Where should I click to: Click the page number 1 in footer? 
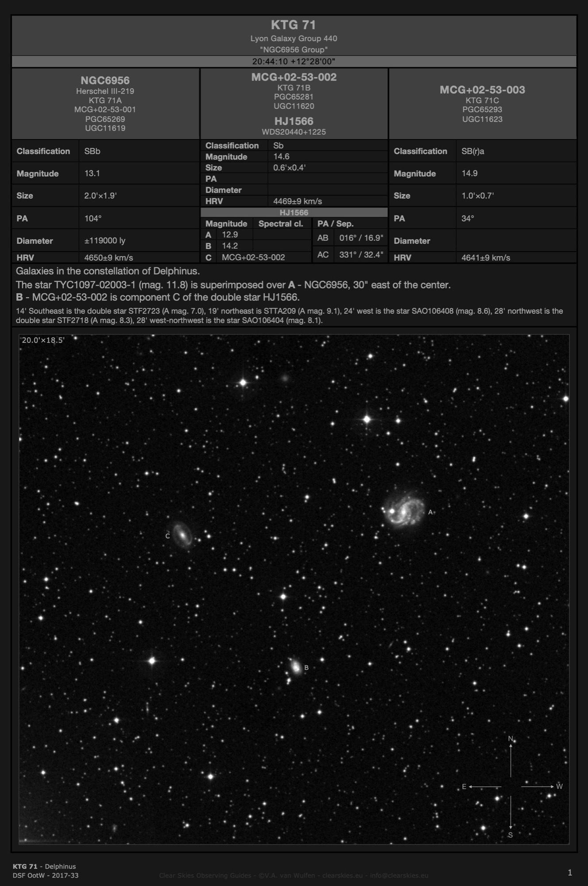pos(570,873)
